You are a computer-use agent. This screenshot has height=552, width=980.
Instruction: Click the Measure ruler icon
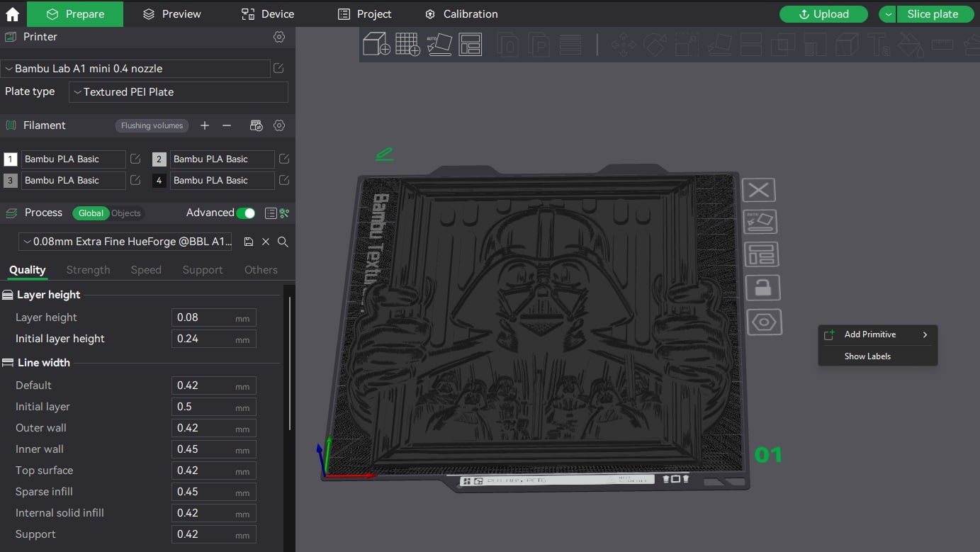[x=942, y=45]
